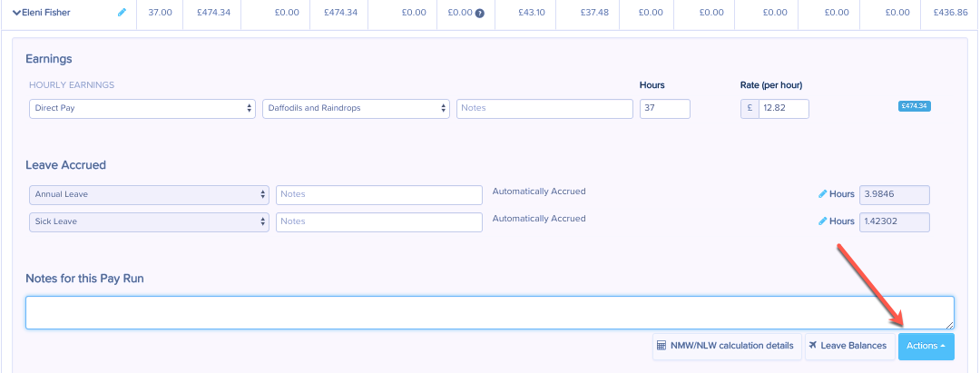Click the Leave Accrued section heading
The height and width of the screenshot is (373, 980).
[x=65, y=165]
